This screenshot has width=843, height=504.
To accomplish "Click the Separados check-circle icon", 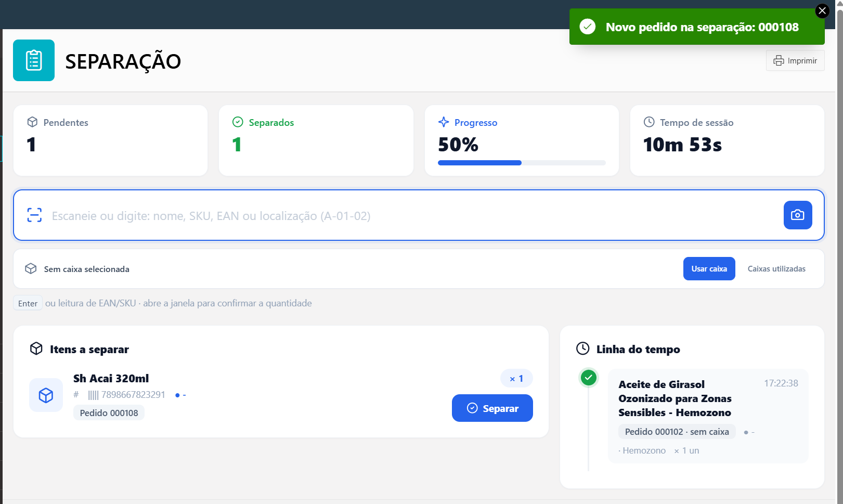I will pyautogui.click(x=238, y=122).
